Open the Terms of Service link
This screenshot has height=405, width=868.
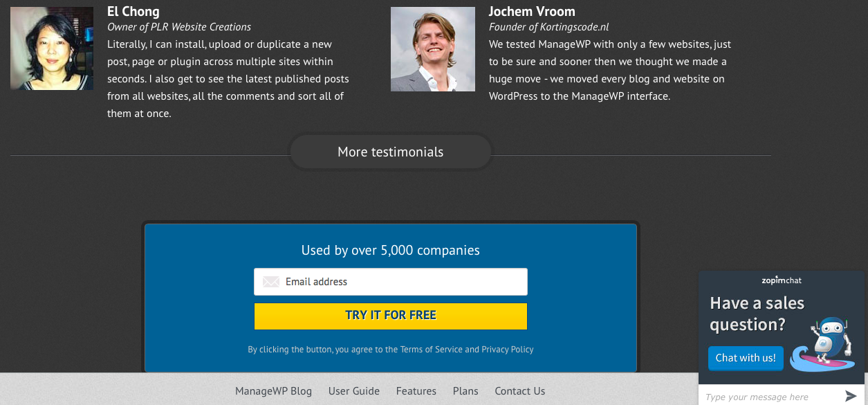[x=432, y=350]
